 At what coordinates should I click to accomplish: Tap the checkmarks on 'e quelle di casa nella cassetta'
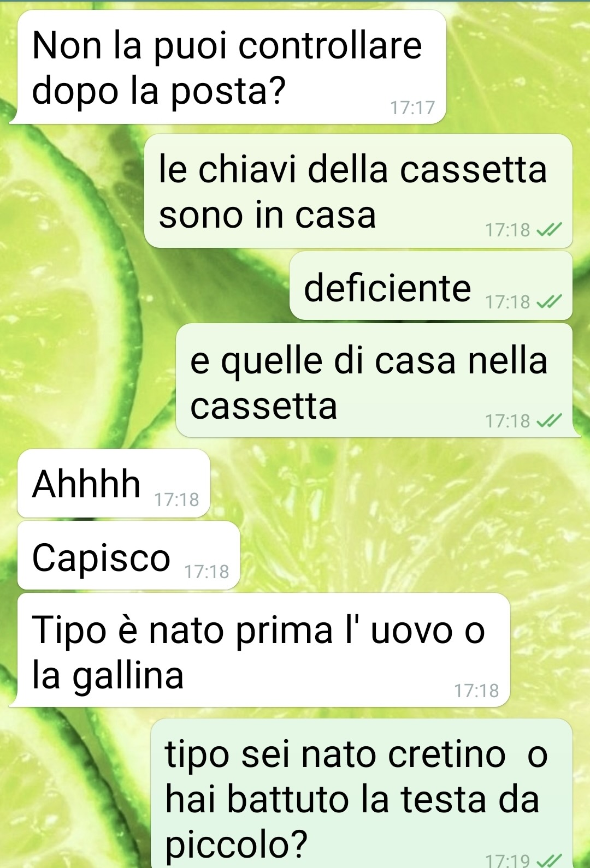point(549,421)
